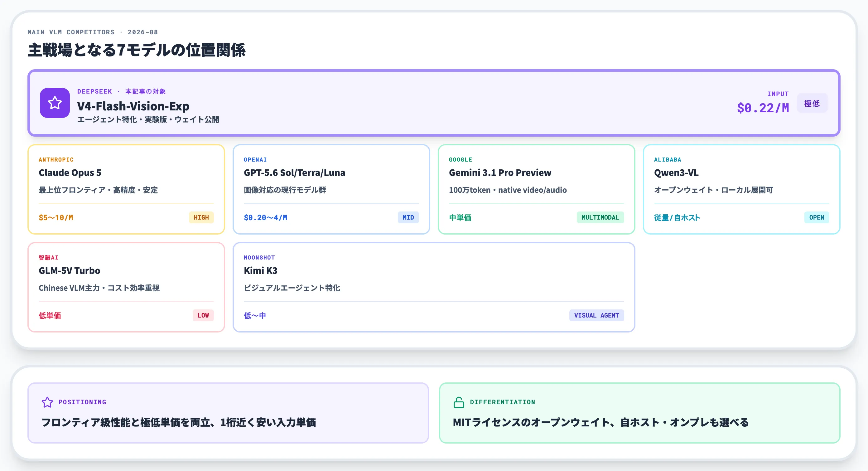Open the Kimi K3 card title
This screenshot has height=471, width=868.
[260, 270]
